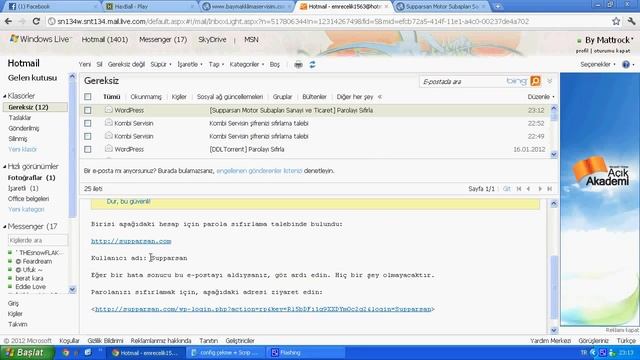Bookmark page with star icon

click(616, 21)
